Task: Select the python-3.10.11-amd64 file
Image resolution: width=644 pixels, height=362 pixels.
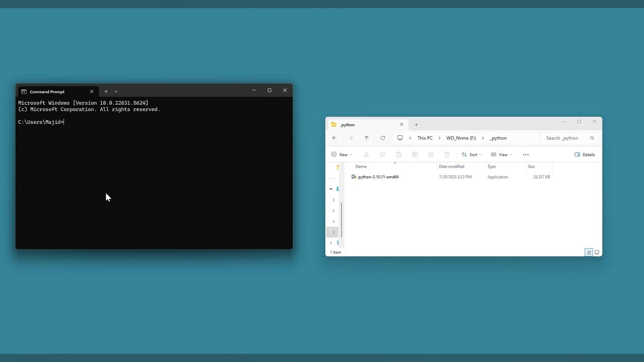Action: tap(378, 177)
